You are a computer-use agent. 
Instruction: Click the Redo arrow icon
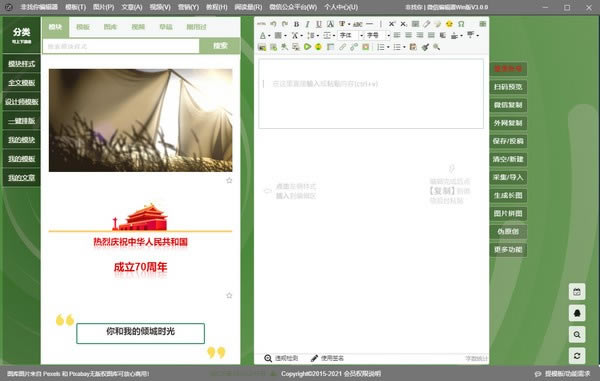(x=285, y=24)
